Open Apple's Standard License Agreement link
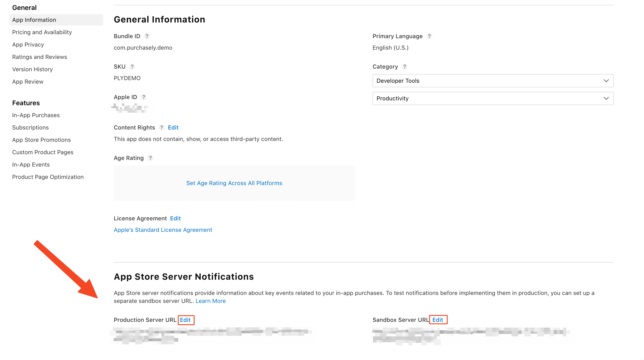 click(x=163, y=230)
